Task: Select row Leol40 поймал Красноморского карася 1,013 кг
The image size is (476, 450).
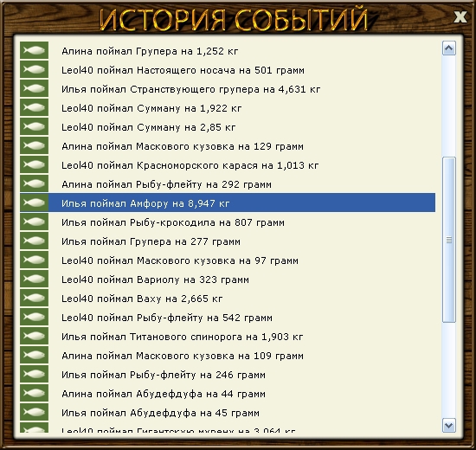Action: (x=228, y=164)
